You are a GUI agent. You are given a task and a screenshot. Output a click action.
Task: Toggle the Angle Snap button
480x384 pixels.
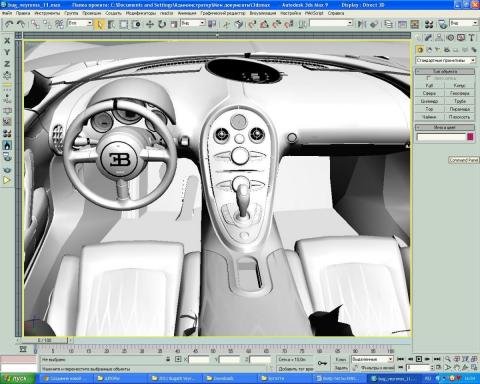pyautogui.click(x=264, y=24)
